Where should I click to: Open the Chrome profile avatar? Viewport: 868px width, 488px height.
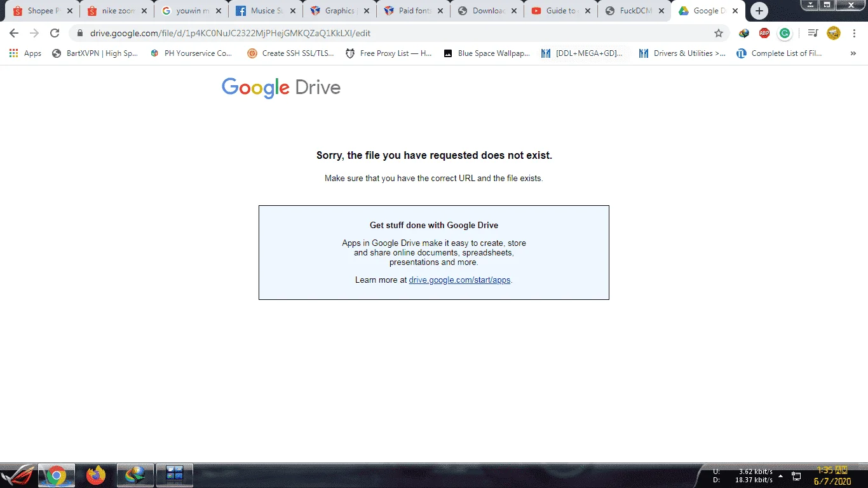coord(833,33)
